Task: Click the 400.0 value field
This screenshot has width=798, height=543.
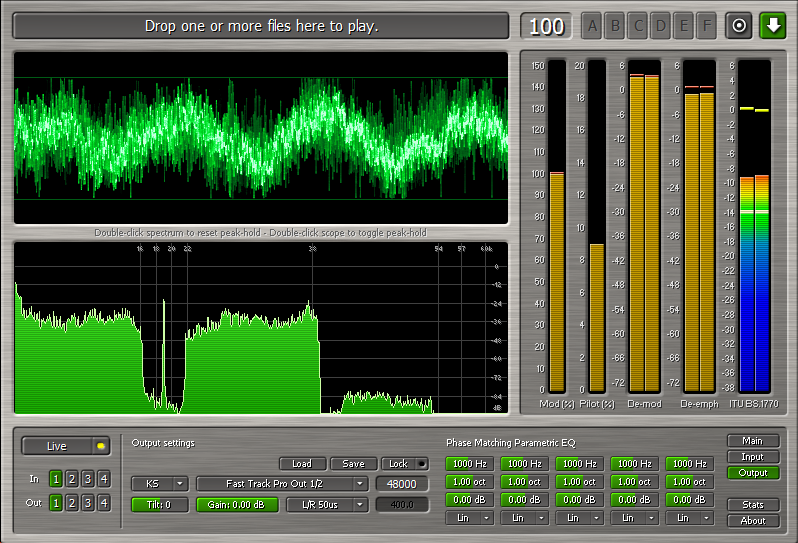Action: [402, 505]
